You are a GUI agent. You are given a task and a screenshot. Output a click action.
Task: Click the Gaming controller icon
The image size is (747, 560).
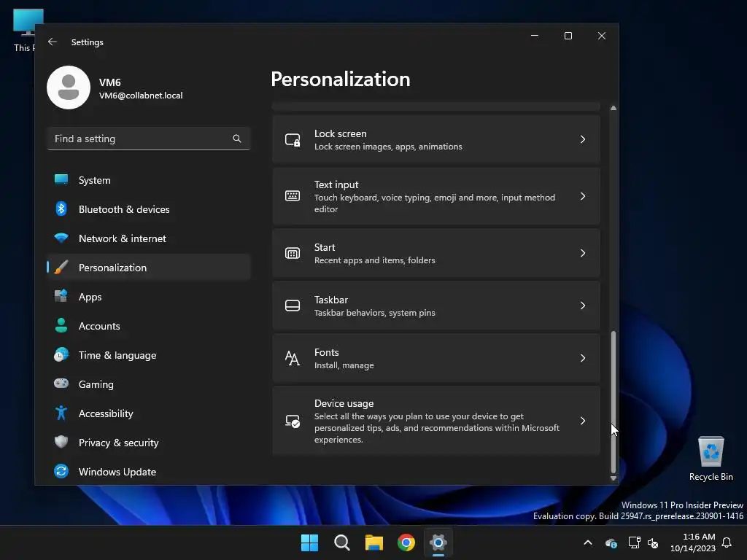click(61, 384)
